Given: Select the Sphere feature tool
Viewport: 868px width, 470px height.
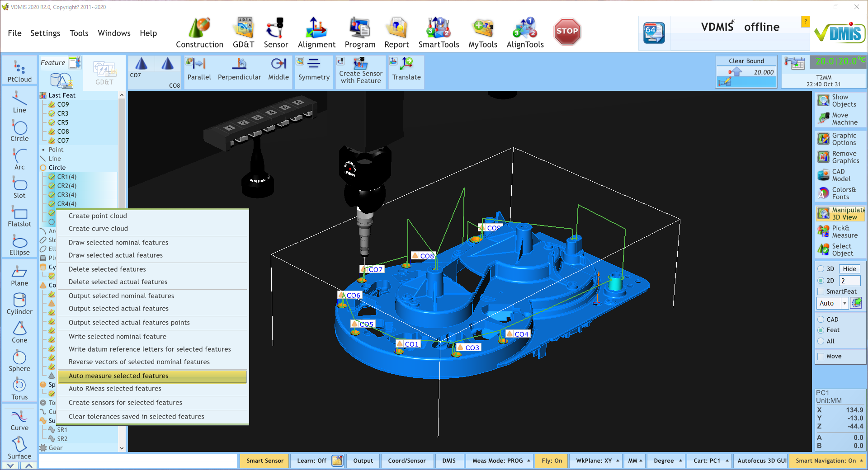Looking at the screenshot, I should pos(19,361).
